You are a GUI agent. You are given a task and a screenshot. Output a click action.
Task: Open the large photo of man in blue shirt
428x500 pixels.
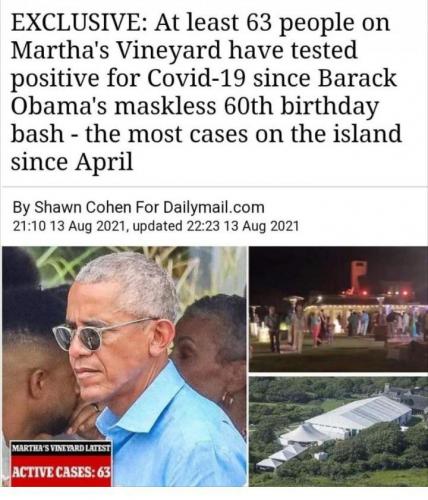click(124, 366)
